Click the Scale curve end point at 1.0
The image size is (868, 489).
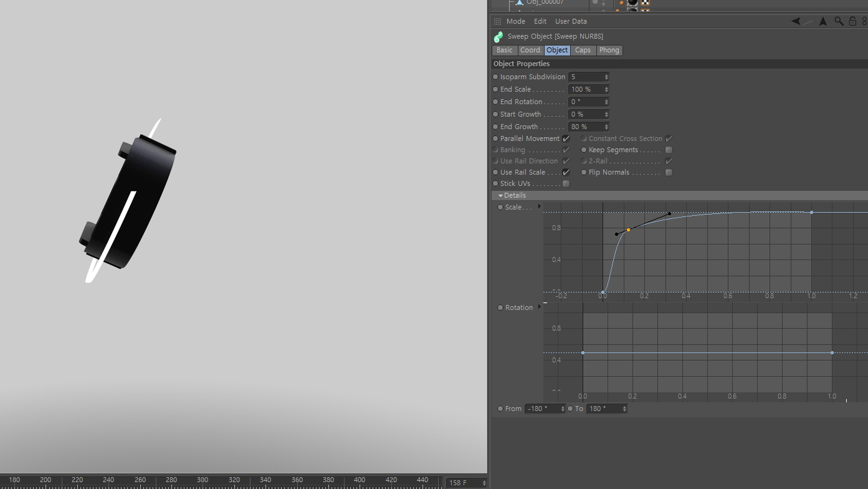811,213
